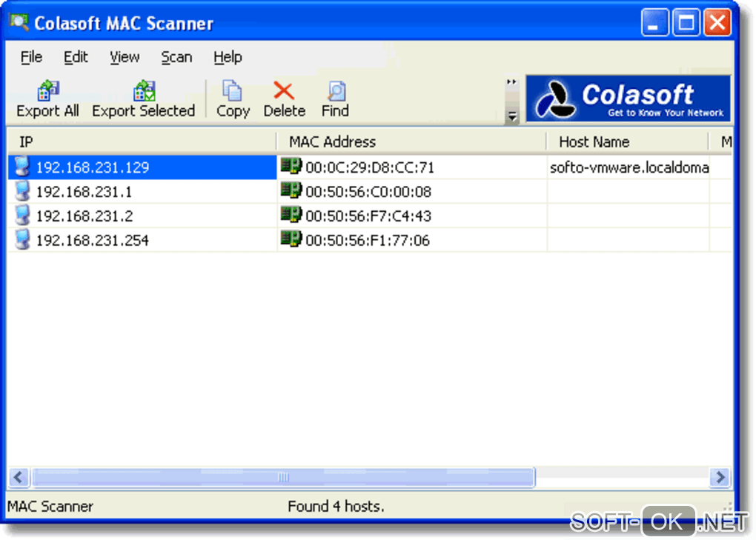Maximize the Colasoft MAC Scanner window
The width and height of the screenshot is (756, 540).
tap(686, 22)
